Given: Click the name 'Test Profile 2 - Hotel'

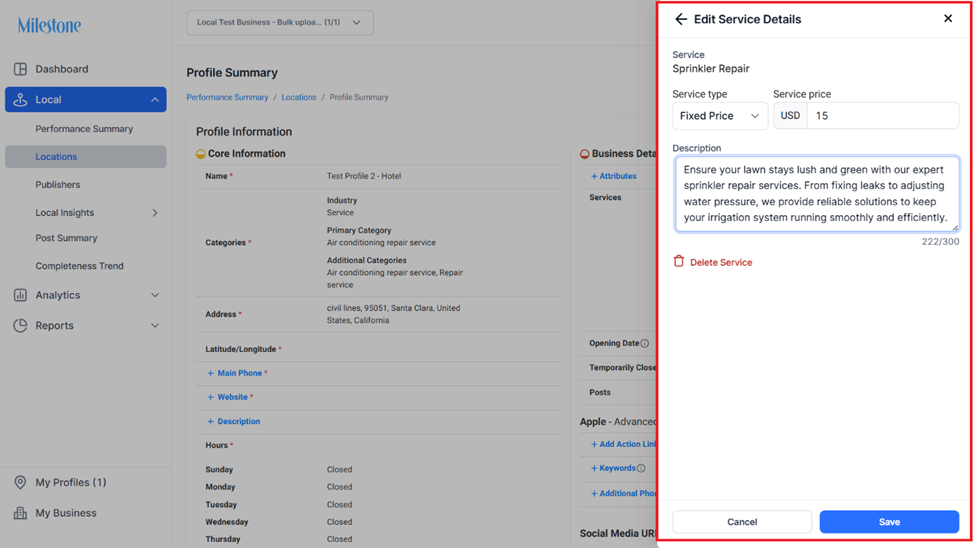Looking at the screenshot, I should pos(364,176).
